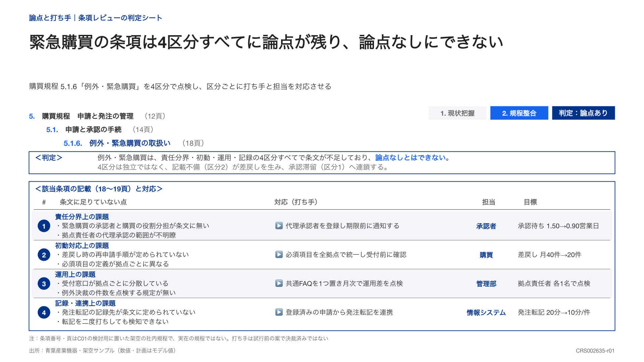This screenshot has height=362, width=644.
Task: Click the 承認者 owner label
Action: (x=486, y=226)
